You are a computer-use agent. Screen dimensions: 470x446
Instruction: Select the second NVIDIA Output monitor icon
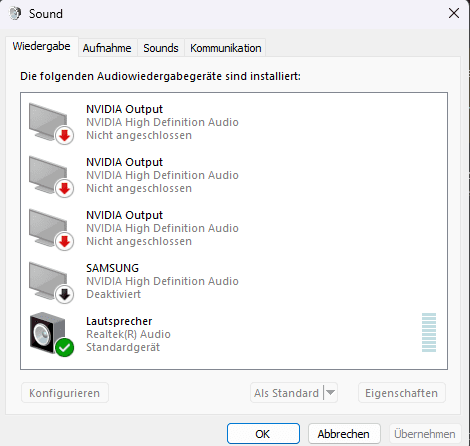pyautogui.click(x=48, y=175)
